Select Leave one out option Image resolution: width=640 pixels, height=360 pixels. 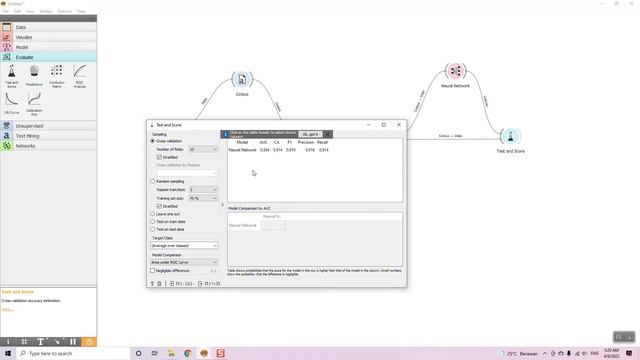tap(153, 214)
